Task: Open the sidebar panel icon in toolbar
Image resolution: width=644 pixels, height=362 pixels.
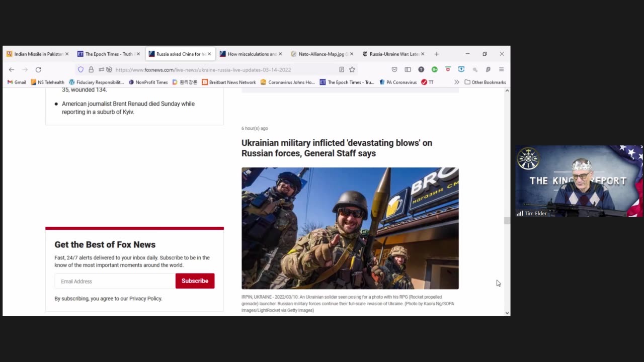Action: (x=408, y=69)
